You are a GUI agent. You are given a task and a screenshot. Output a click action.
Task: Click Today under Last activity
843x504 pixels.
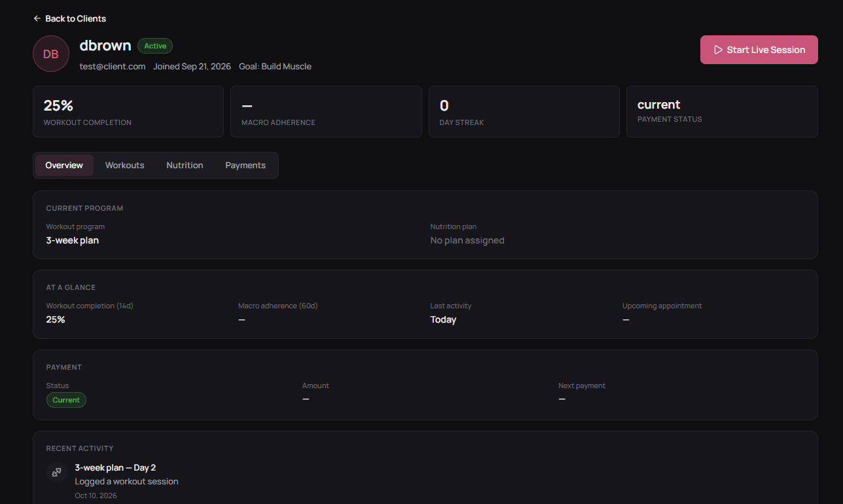pyautogui.click(x=443, y=319)
